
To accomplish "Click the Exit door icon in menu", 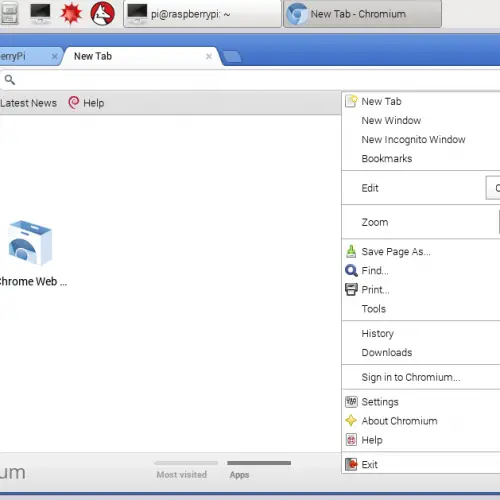I will (351, 464).
